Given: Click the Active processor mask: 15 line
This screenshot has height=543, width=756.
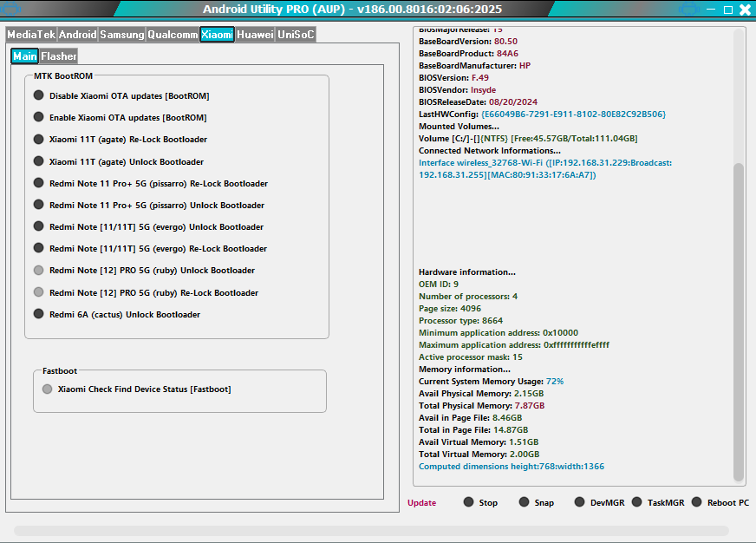Looking at the screenshot, I should pyautogui.click(x=470, y=357).
